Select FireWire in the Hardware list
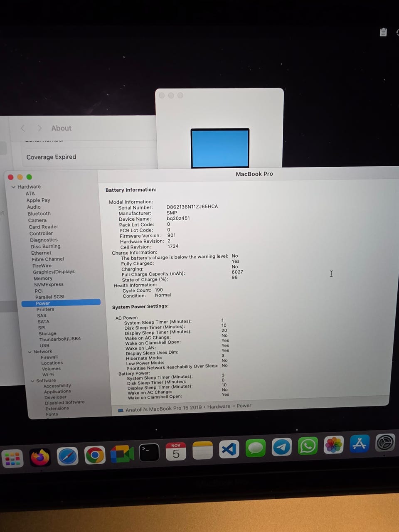This screenshot has width=399, height=532. pyautogui.click(x=42, y=266)
